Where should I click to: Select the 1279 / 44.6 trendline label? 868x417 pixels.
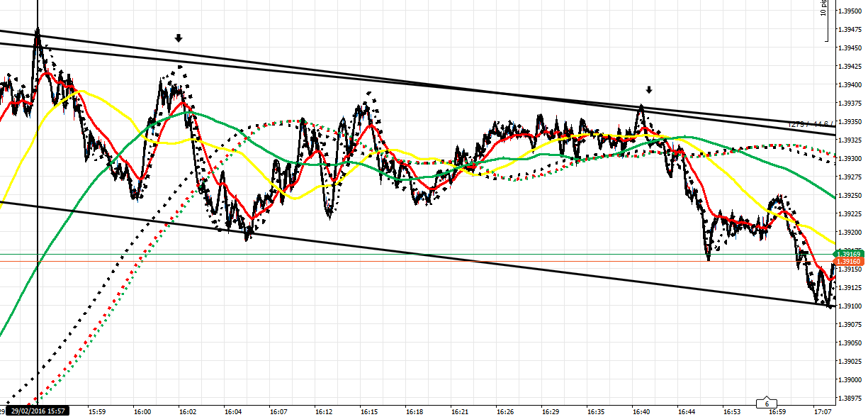[x=812, y=125]
